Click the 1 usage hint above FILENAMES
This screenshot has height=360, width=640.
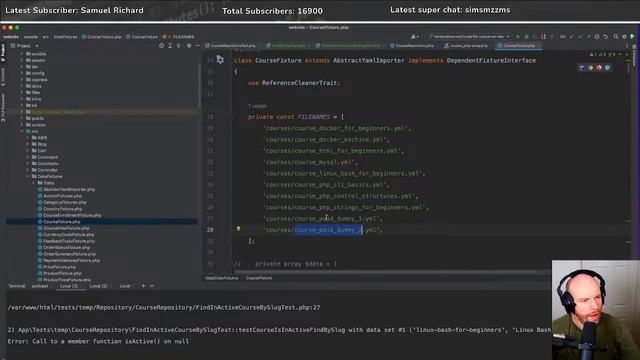pyautogui.click(x=257, y=106)
